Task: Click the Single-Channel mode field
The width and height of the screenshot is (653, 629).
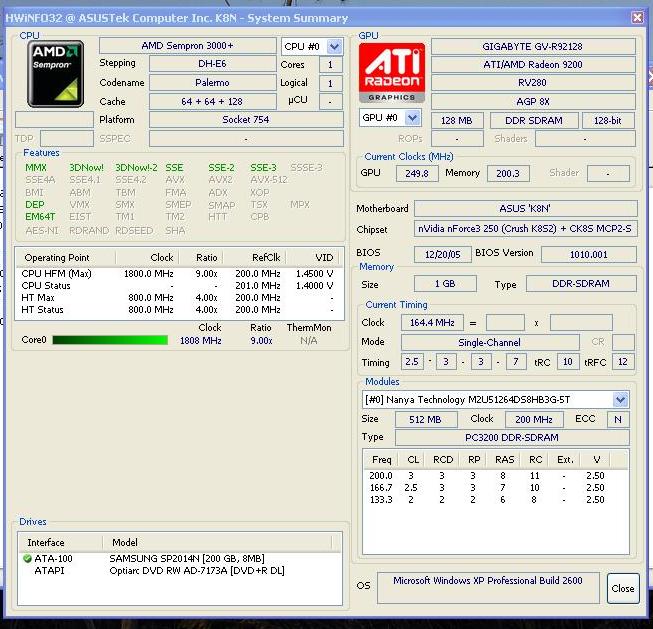Action: (490, 342)
